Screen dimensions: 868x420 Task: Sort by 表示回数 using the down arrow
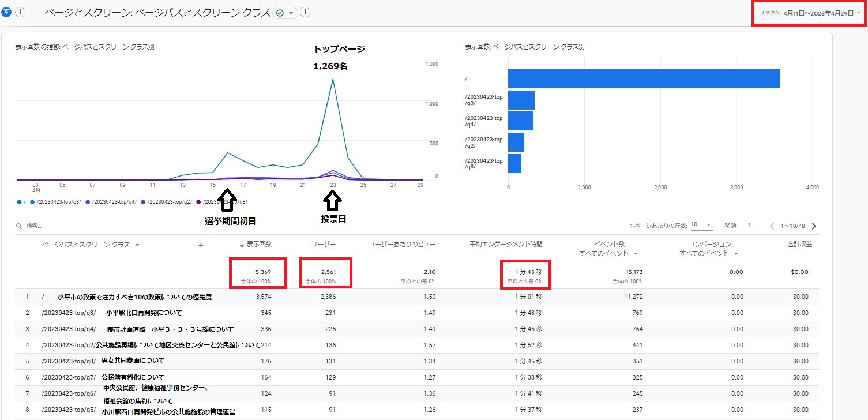tap(242, 245)
